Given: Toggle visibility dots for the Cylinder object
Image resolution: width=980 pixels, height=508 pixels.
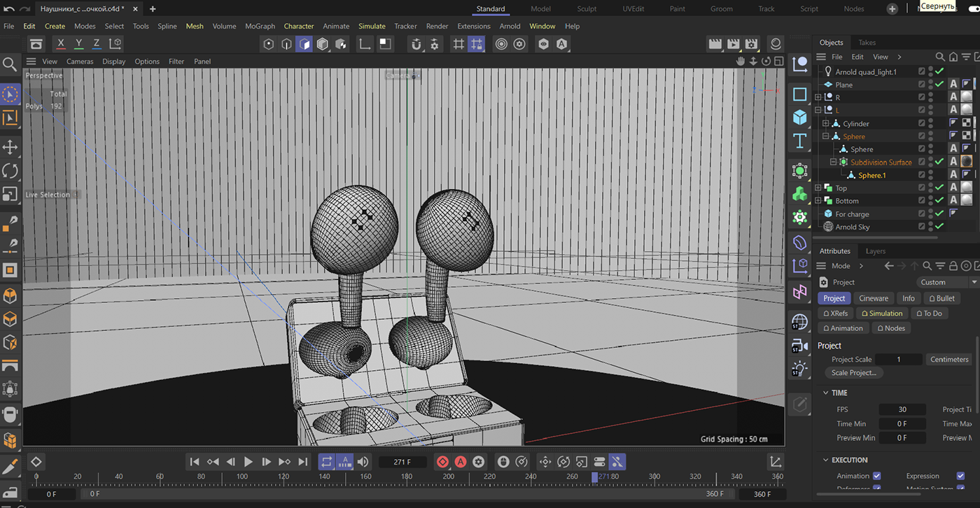Looking at the screenshot, I should 930,123.
